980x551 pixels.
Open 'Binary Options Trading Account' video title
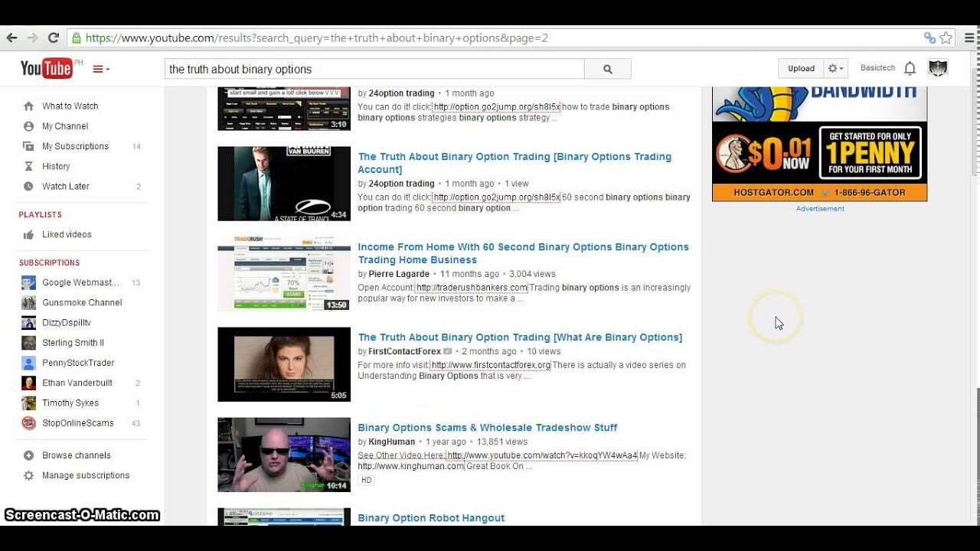pyautogui.click(x=514, y=163)
